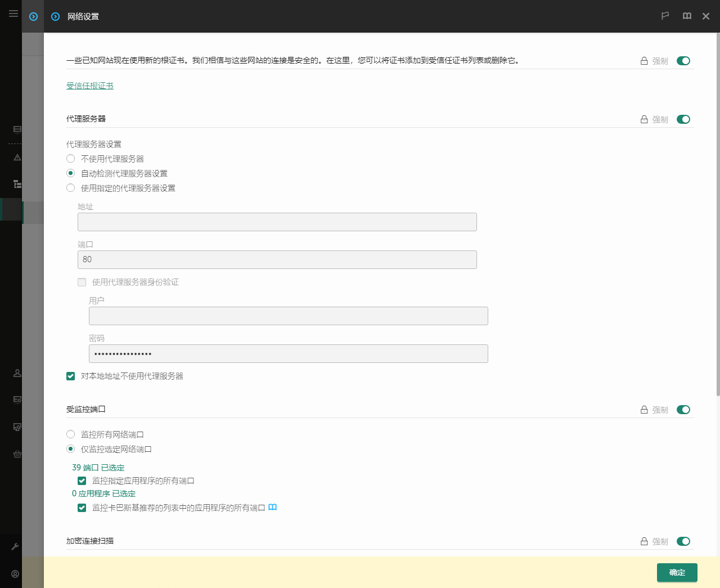The height and width of the screenshot is (588, 720).
Task: Click the flag icon in title bar
Action: [665, 16]
